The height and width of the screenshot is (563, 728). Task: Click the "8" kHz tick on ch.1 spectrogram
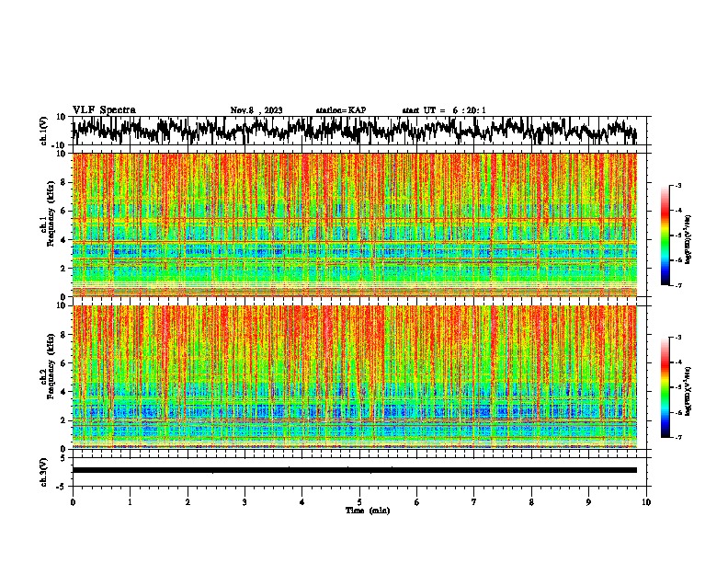point(64,182)
